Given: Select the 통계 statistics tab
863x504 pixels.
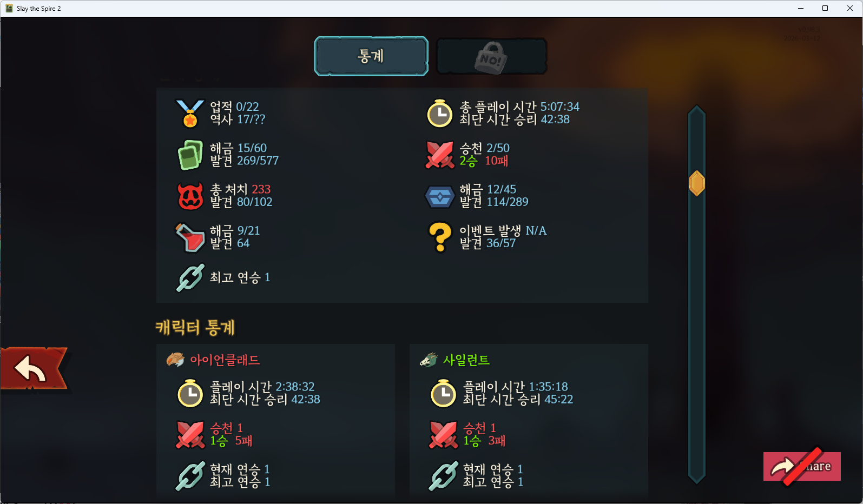Looking at the screenshot, I should pyautogui.click(x=371, y=56).
